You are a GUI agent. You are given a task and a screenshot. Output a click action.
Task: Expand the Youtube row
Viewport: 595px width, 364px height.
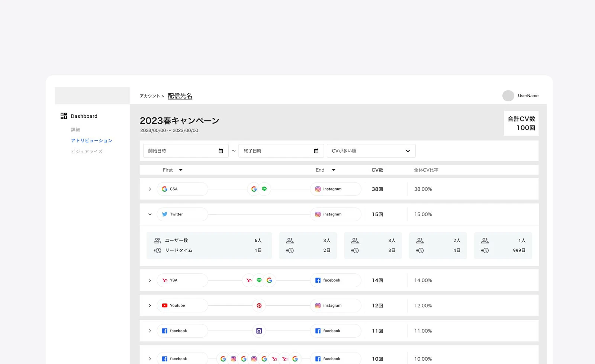[150, 306]
